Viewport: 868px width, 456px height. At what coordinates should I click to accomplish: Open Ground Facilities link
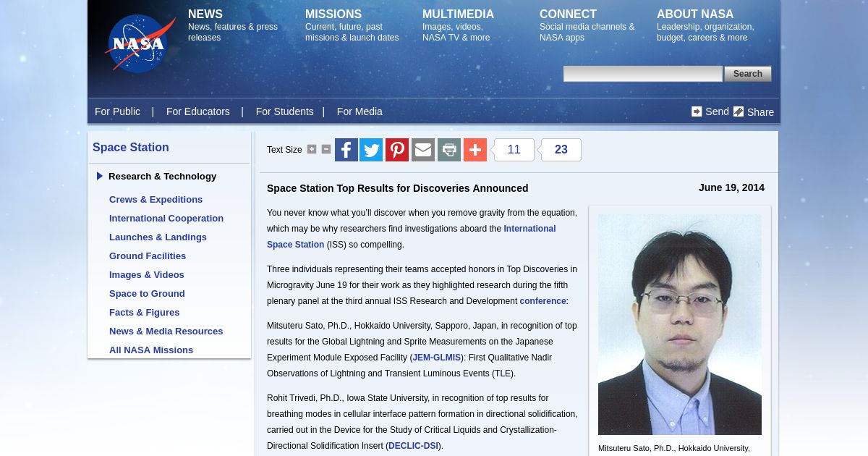[148, 256]
